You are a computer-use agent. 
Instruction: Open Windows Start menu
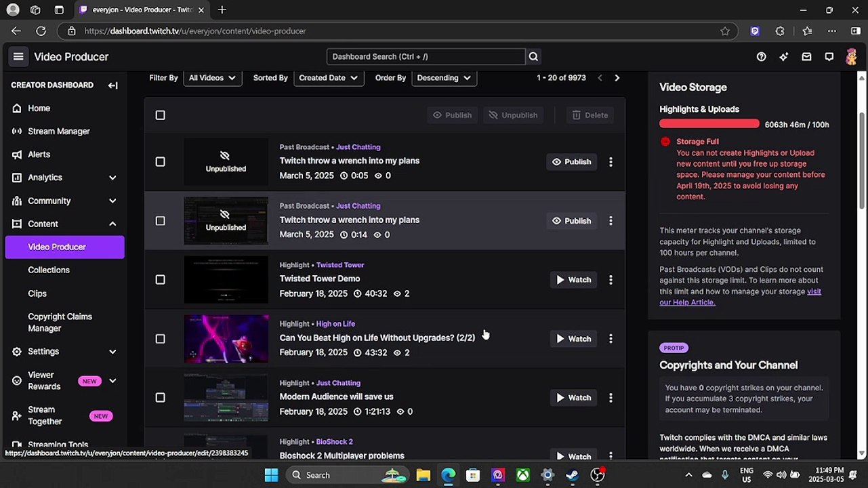(271, 475)
